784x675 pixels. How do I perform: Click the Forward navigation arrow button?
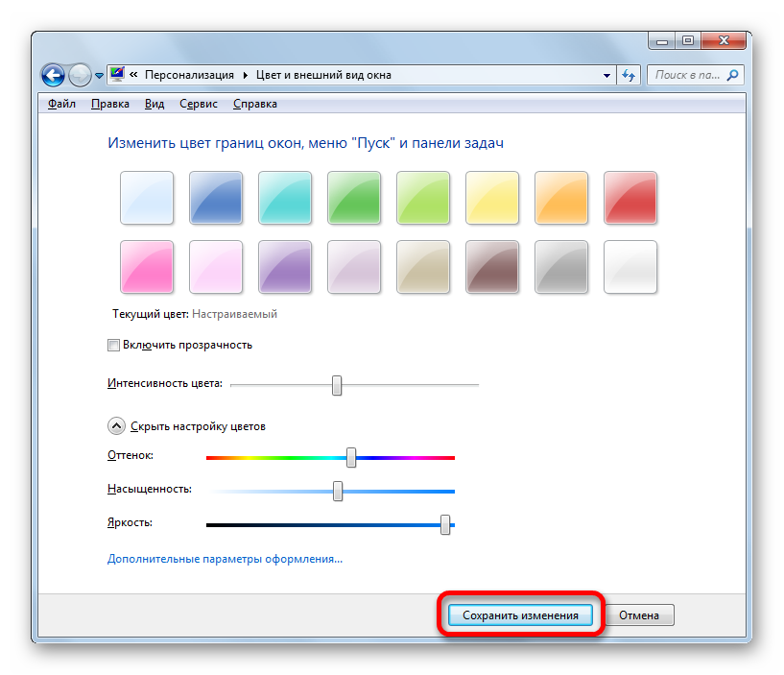click(x=80, y=76)
